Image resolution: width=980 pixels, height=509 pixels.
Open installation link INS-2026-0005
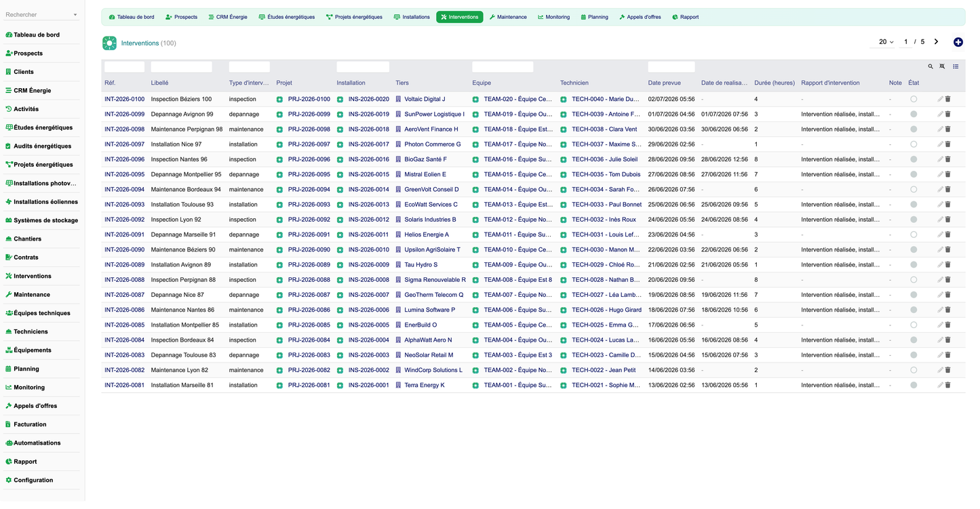click(369, 325)
